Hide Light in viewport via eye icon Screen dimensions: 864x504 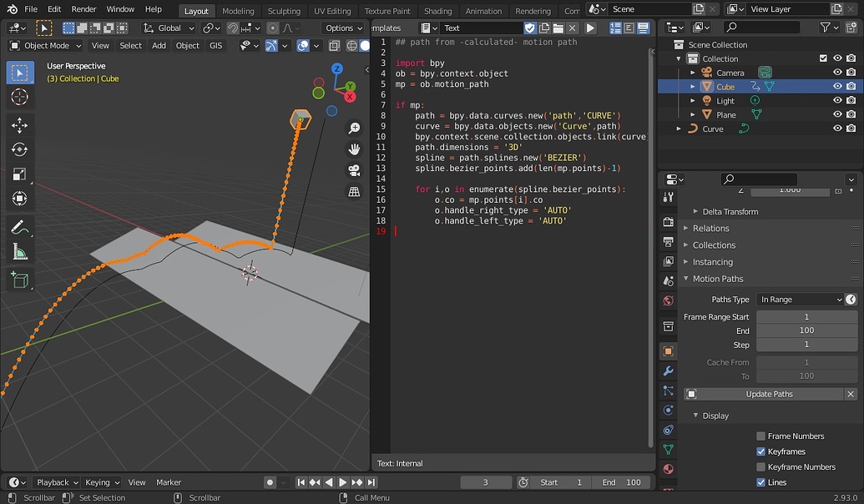tap(837, 100)
